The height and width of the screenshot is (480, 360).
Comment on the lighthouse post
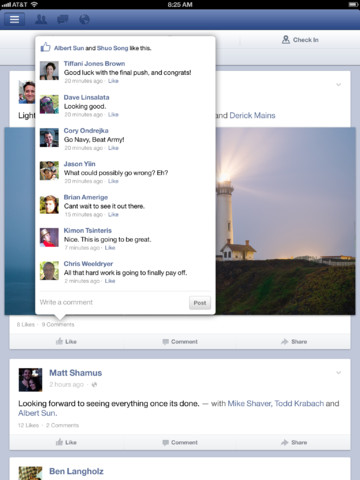tap(180, 342)
